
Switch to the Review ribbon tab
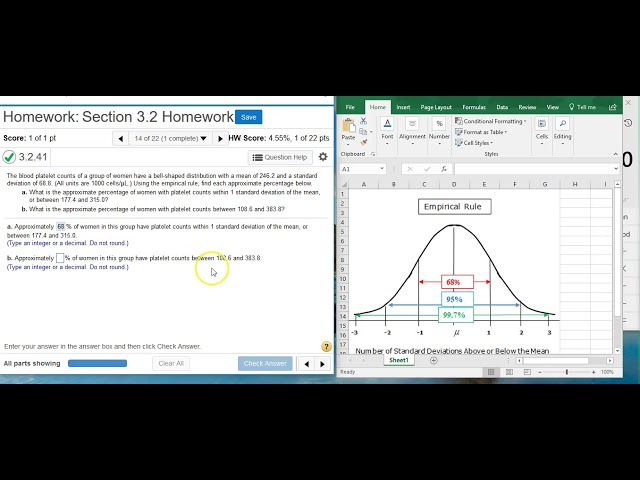tap(527, 107)
